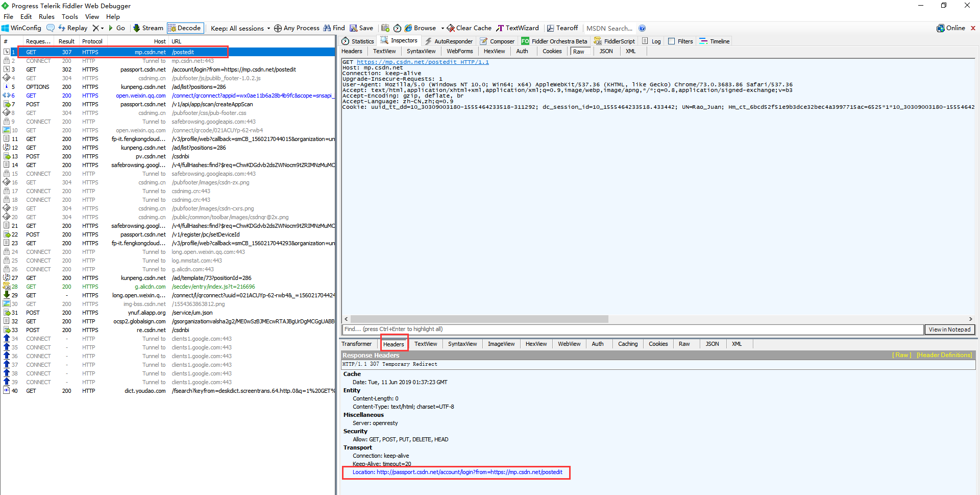Click the Tearoff icon
This screenshot has height=495, width=980.
click(551, 28)
